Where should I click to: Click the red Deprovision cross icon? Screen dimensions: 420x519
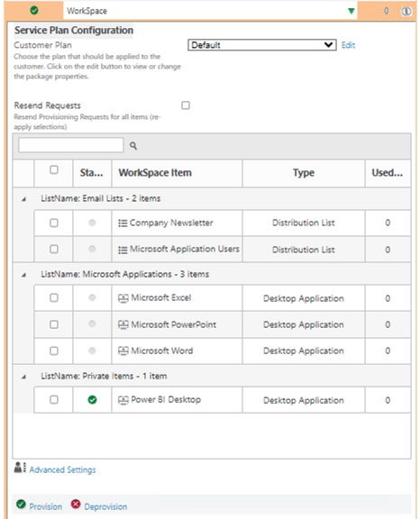76,504
